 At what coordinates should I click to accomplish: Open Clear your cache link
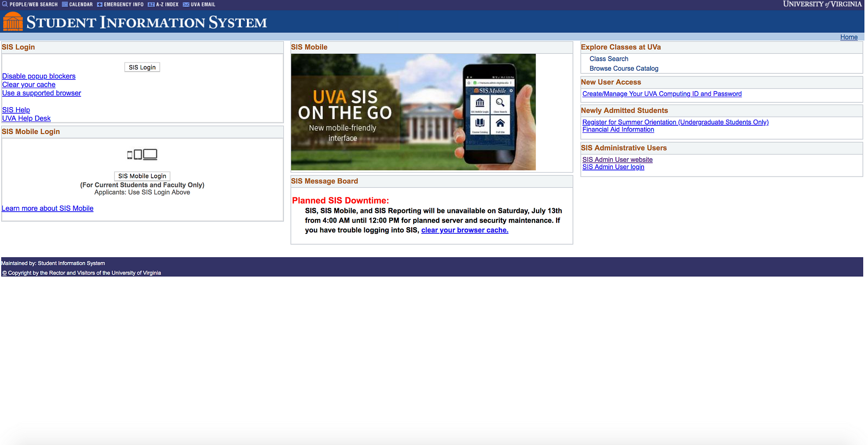(x=29, y=85)
